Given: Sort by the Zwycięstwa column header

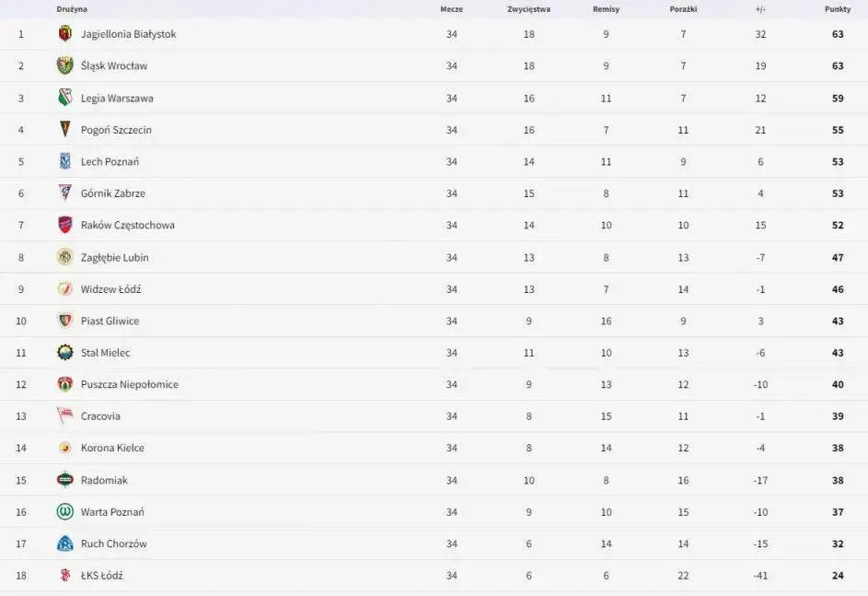Looking at the screenshot, I should [528, 9].
